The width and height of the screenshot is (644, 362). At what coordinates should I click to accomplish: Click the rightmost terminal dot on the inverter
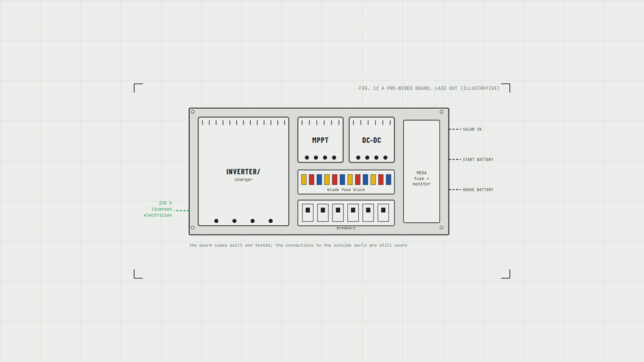pos(270,221)
